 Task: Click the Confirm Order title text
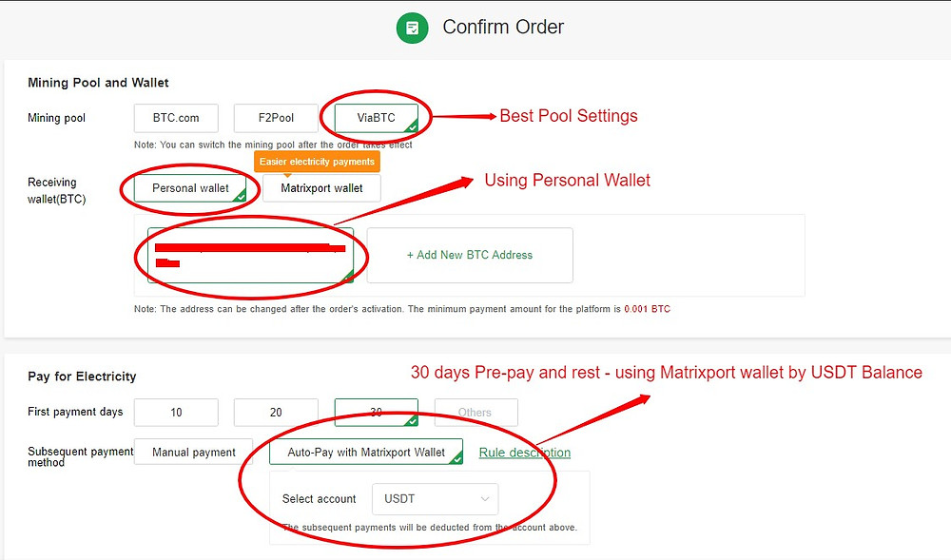coord(503,28)
